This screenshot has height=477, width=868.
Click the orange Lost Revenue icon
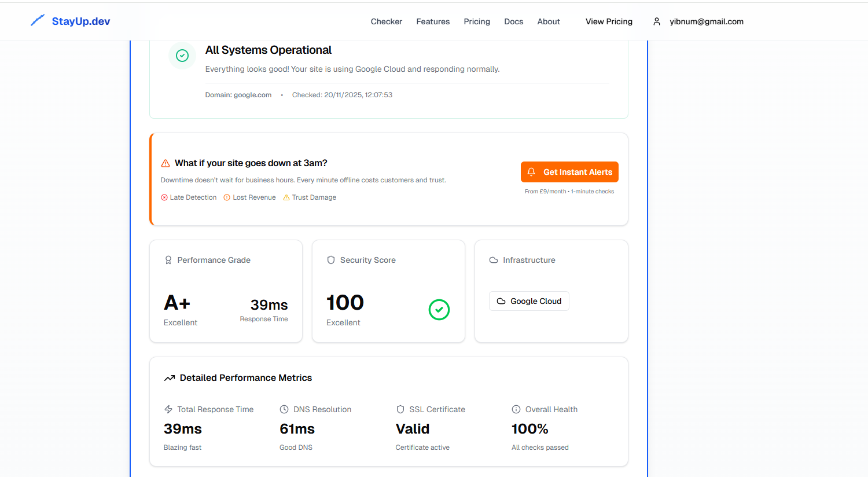point(227,197)
